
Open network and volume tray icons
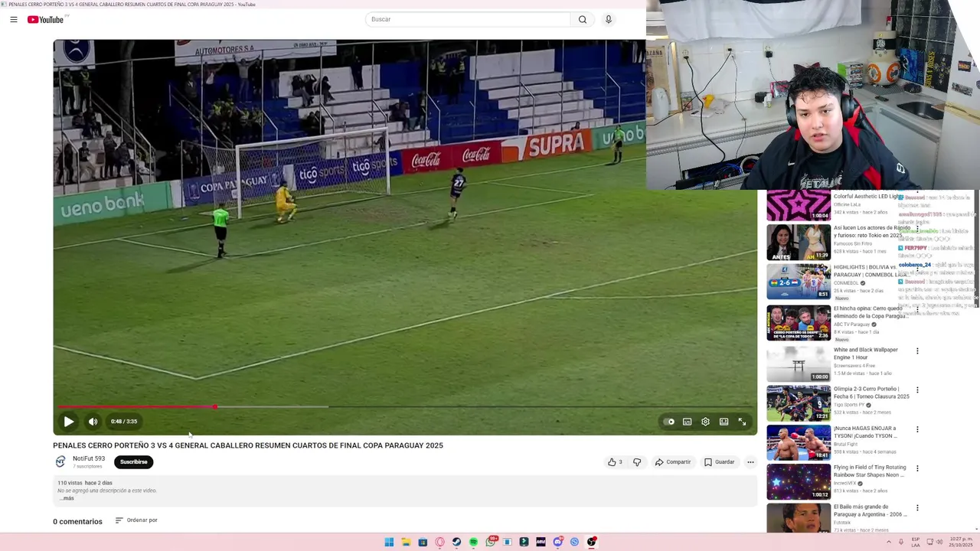pyautogui.click(x=935, y=542)
